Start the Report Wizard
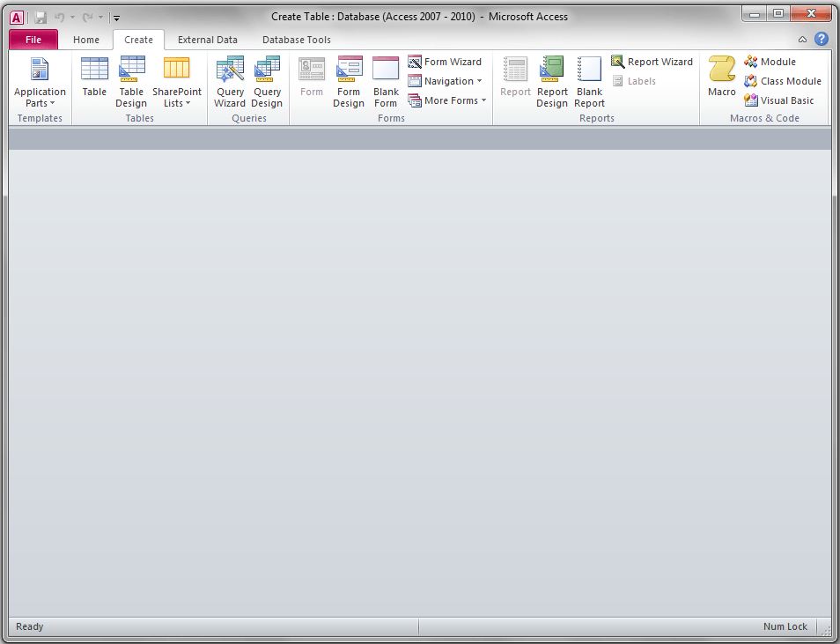The width and height of the screenshot is (840, 644). click(x=652, y=62)
